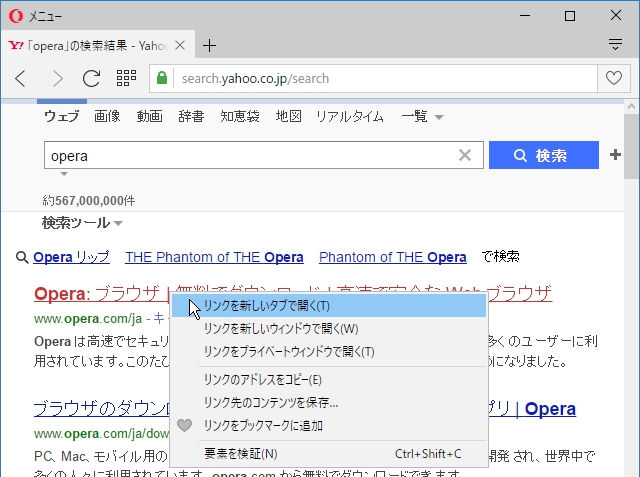Open the red Opera: ブラウザ result title
This screenshot has height=477, width=640.
tap(101, 293)
